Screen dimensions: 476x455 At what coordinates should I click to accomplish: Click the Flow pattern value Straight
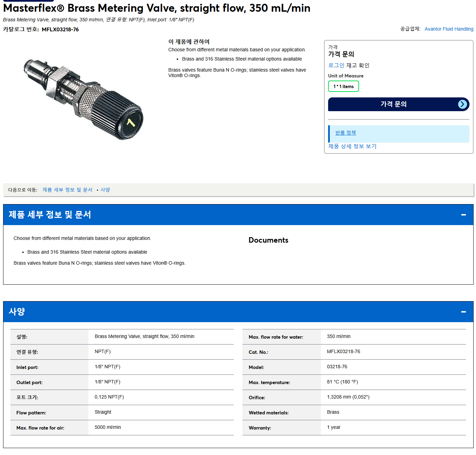pos(103,412)
